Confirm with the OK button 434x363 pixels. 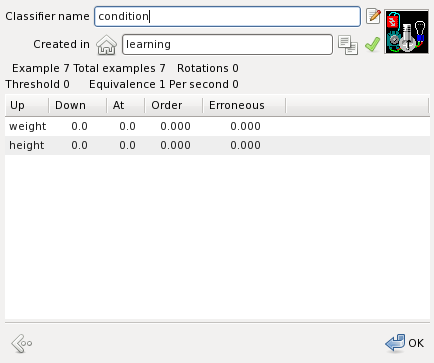tap(404, 343)
